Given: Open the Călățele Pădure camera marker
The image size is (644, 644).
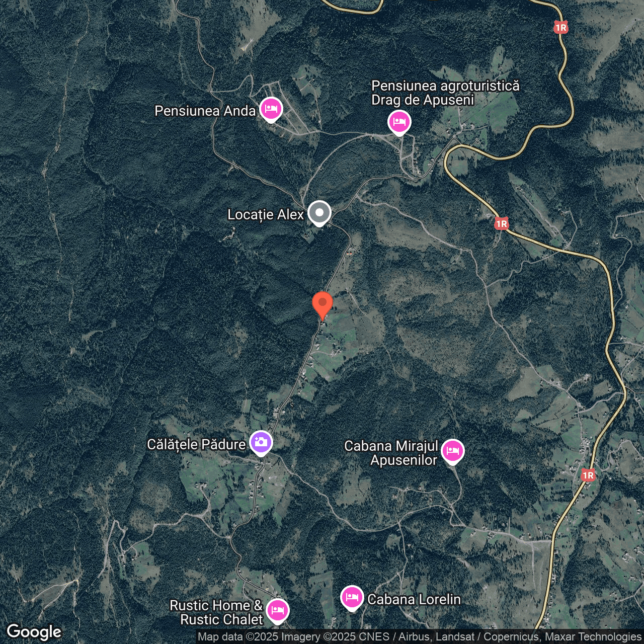Looking at the screenshot, I should [261, 443].
